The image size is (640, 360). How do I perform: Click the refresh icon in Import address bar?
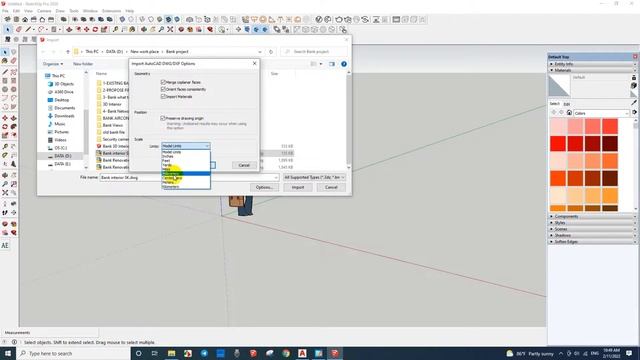point(271,52)
